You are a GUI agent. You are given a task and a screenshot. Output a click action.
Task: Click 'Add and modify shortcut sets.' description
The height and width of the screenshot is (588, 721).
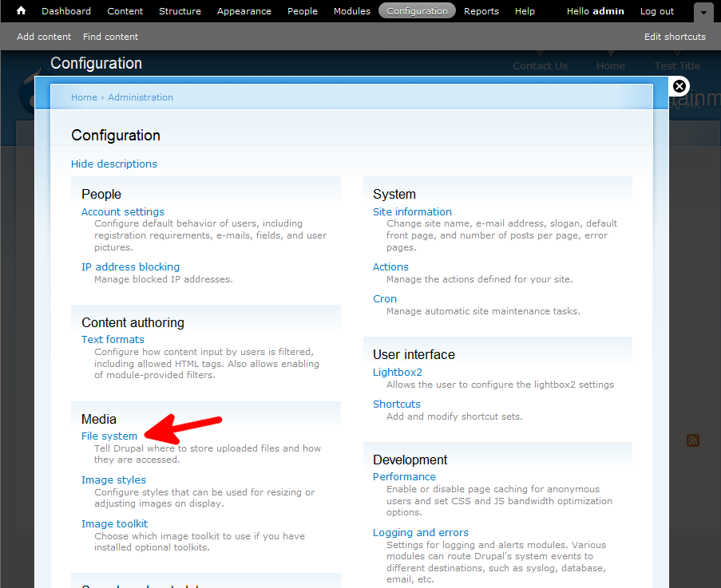click(454, 416)
